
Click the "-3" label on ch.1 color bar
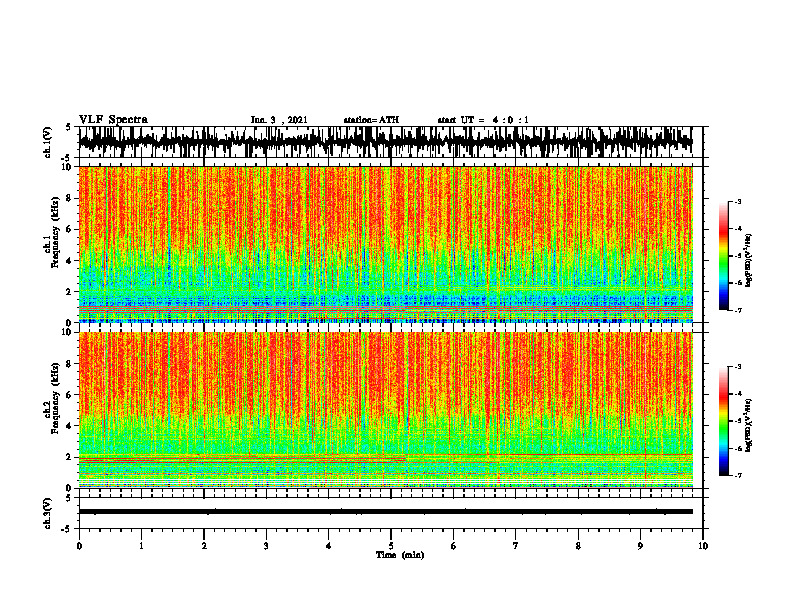point(738,202)
